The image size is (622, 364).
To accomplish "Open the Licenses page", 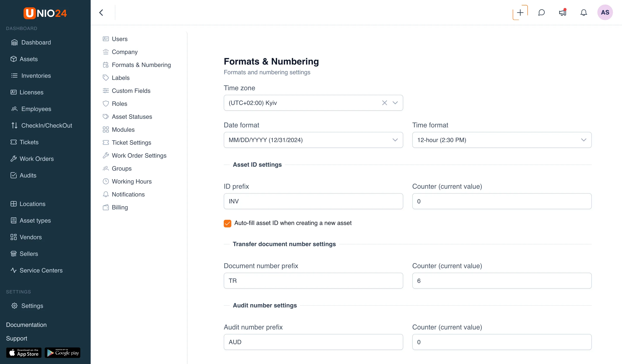I will point(27,92).
